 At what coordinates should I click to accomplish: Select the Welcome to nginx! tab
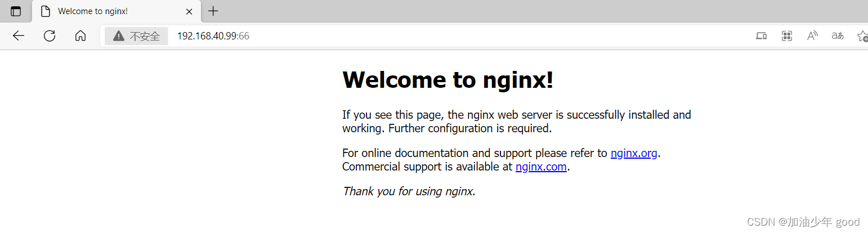(116, 11)
